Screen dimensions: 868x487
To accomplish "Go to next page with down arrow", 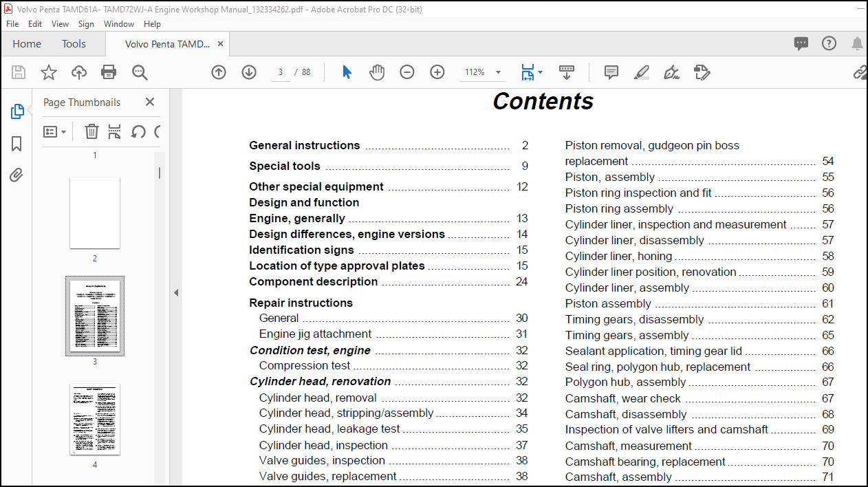I will (x=249, y=72).
